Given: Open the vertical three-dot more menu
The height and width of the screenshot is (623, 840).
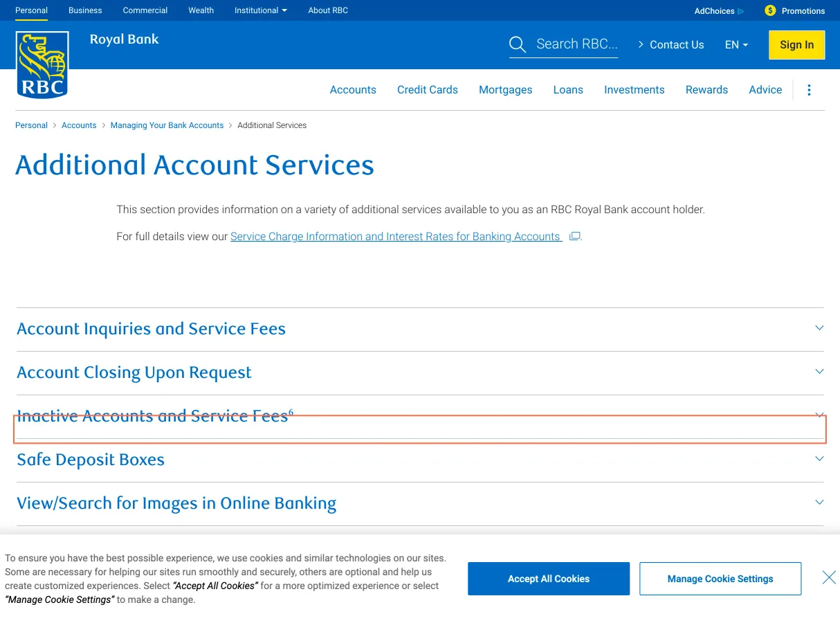Looking at the screenshot, I should (809, 90).
